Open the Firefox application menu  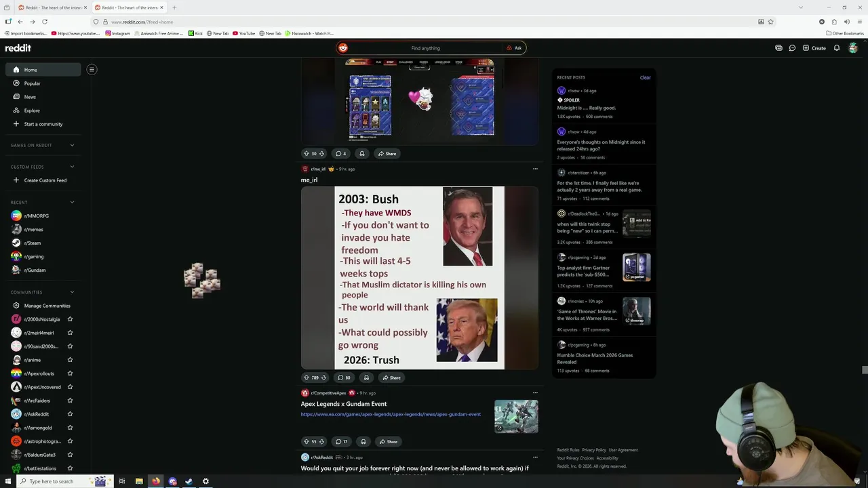(x=859, y=22)
